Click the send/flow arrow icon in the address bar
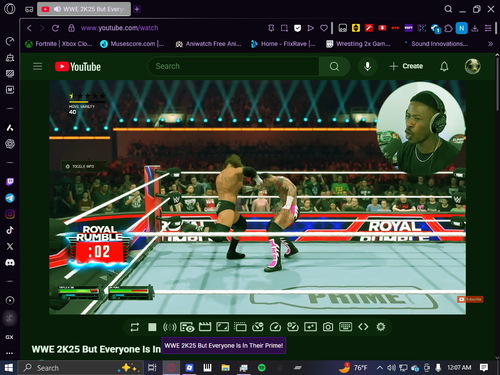 pyautogui.click(x=310, y=28)
